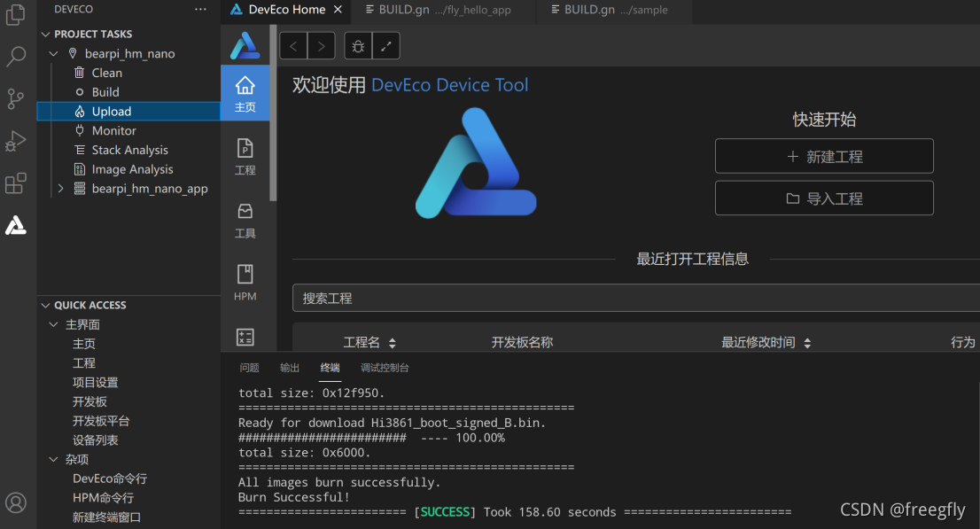Open the 输出 output panel tab
Image resolution: width=980 pixels, height=529 pixels.
[x=290, y=368]
